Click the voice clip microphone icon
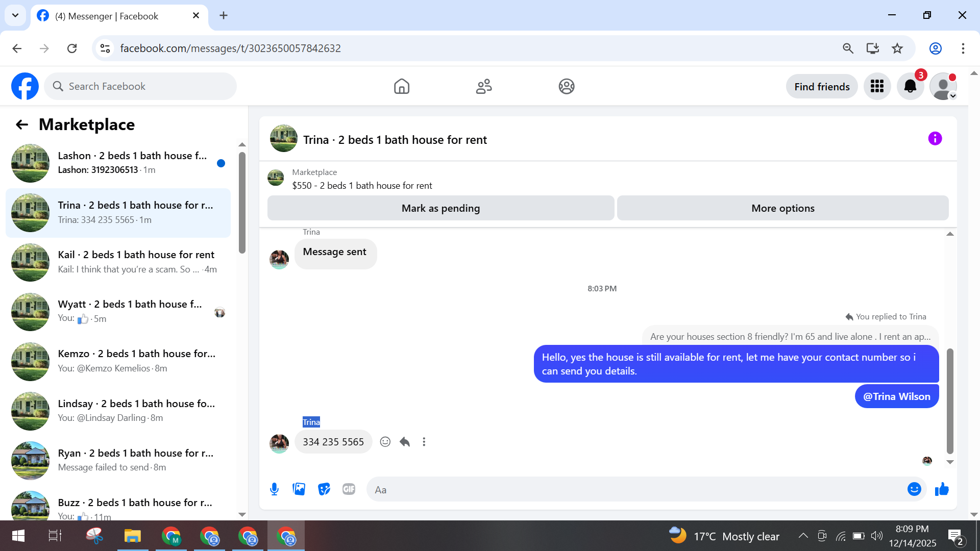 (274, 490)
